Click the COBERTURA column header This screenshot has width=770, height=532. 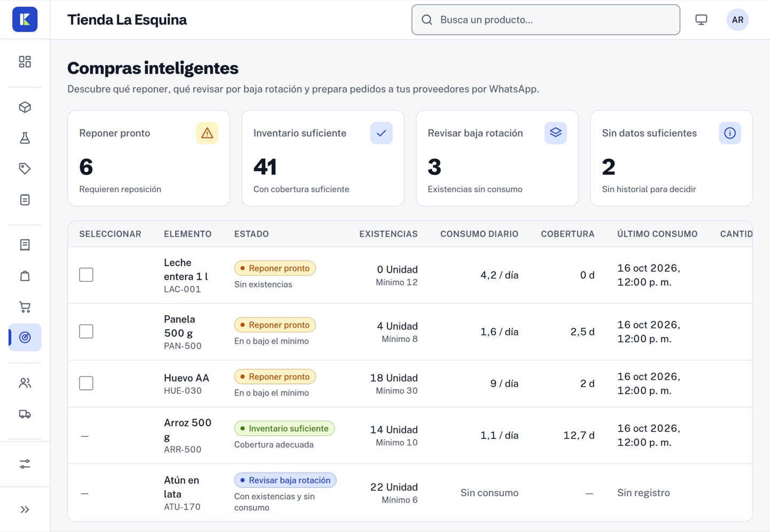(567, 234)
